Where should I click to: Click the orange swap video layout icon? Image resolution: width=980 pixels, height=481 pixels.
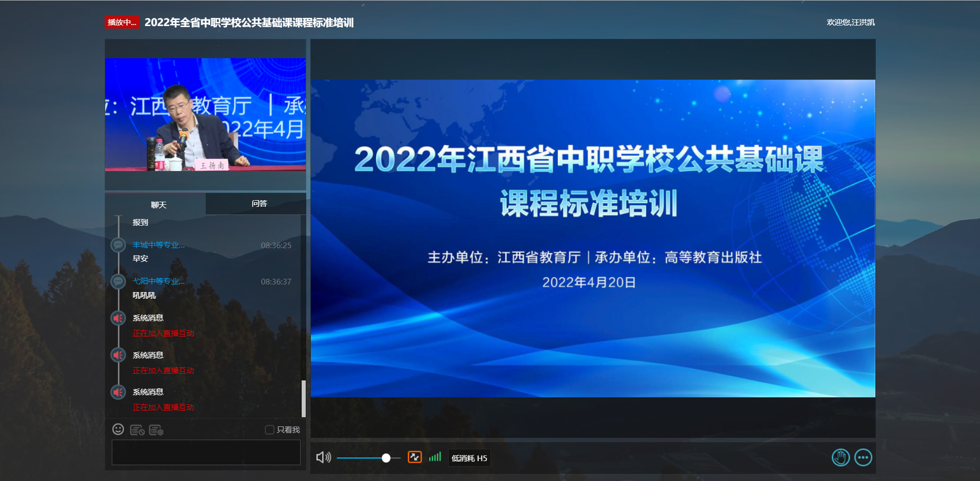[x=414, y=457]
